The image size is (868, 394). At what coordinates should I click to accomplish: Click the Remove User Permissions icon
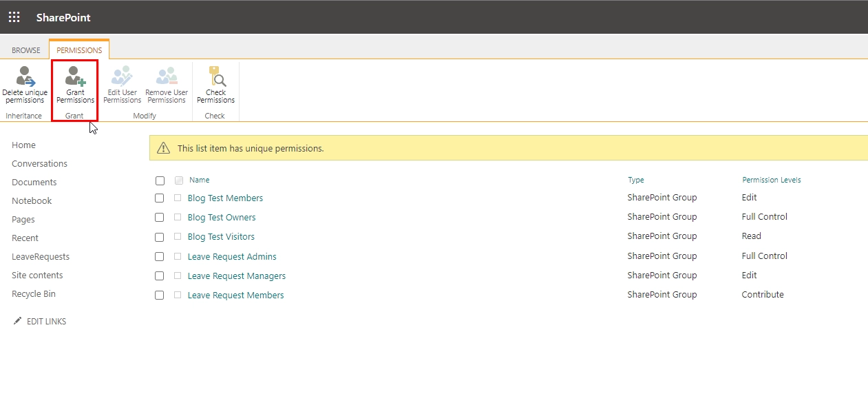point(167,76)
